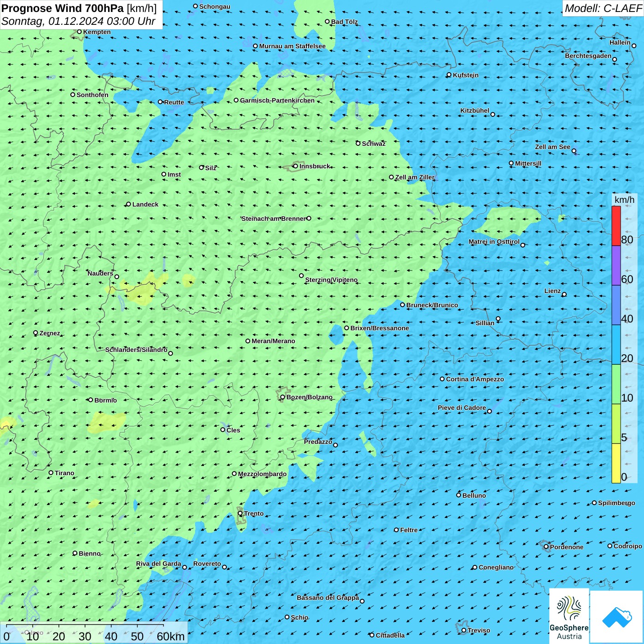This screenshot has height=644, width=644.
Task: Select the Bozen/Bolzano location marker
Action: click(282, 397)
